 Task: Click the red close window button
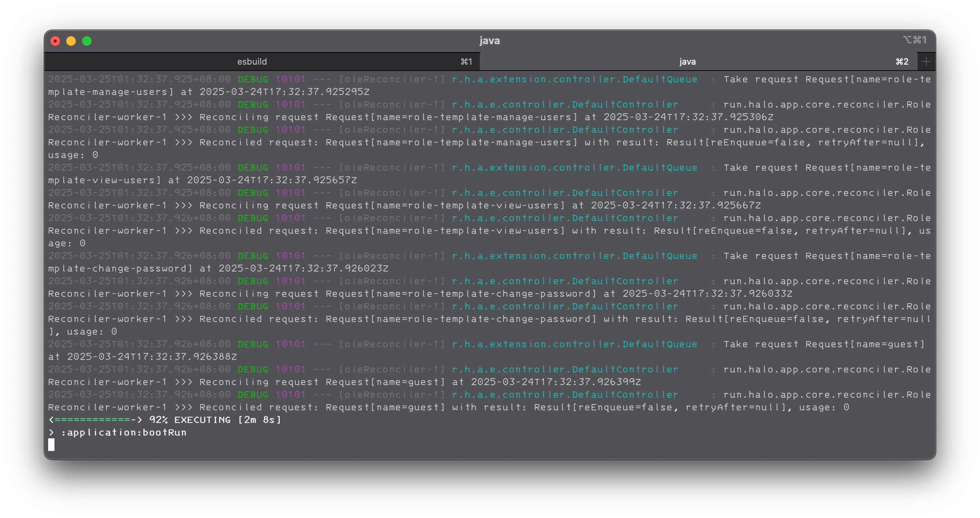pos(55,41)
